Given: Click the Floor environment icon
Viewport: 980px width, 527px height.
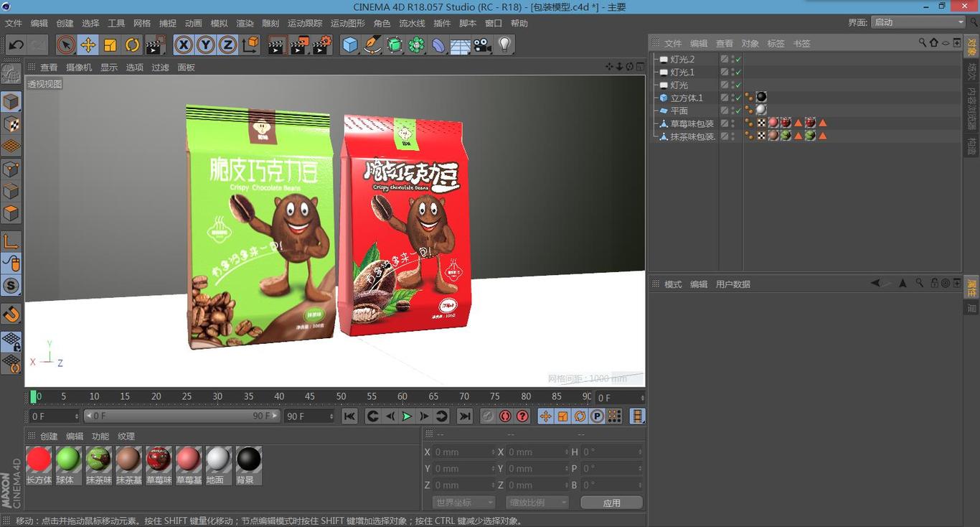Looking at the screenshot, I should [x=461, y=45].
